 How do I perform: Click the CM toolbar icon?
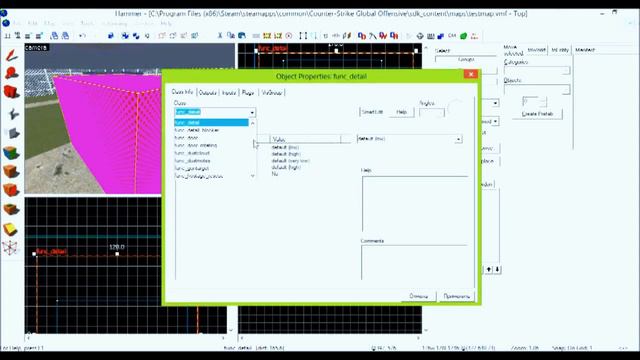pos(452,36)
